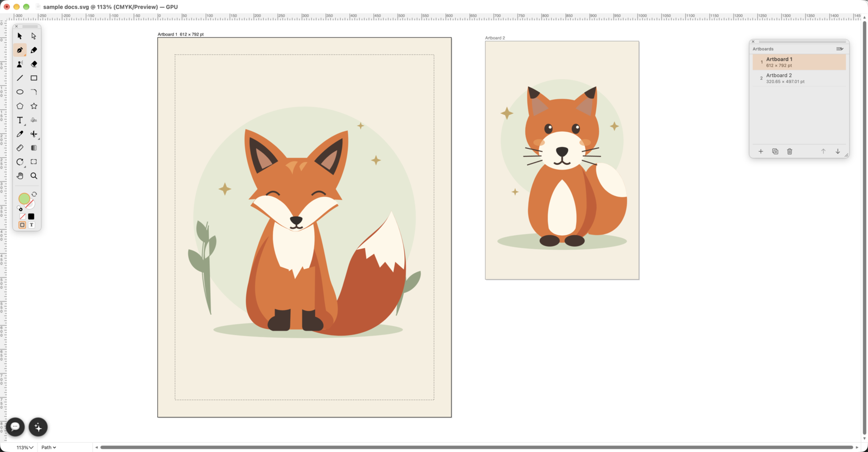
Task: Click the sample docs.svg document title
Action: tap(66, 7)
